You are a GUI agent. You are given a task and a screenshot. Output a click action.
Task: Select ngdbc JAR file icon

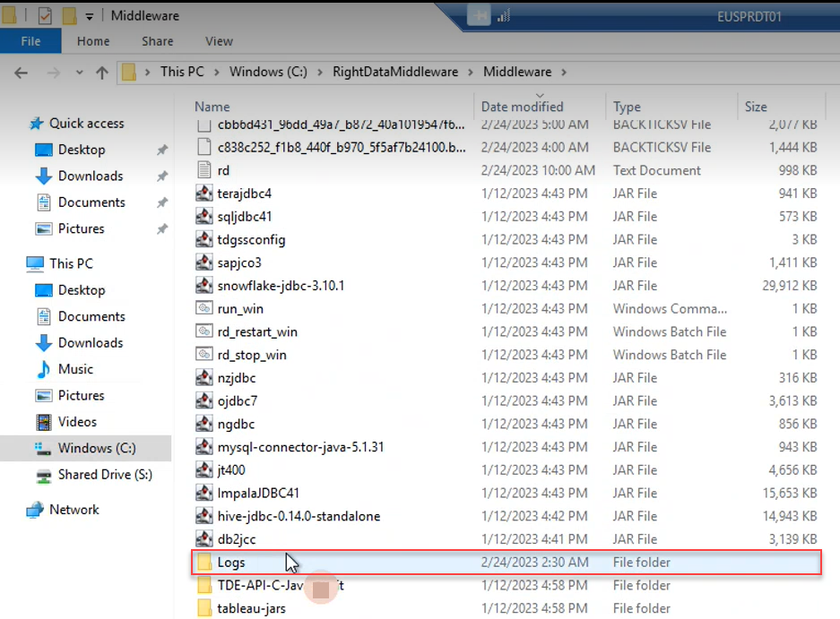point(204,424)
